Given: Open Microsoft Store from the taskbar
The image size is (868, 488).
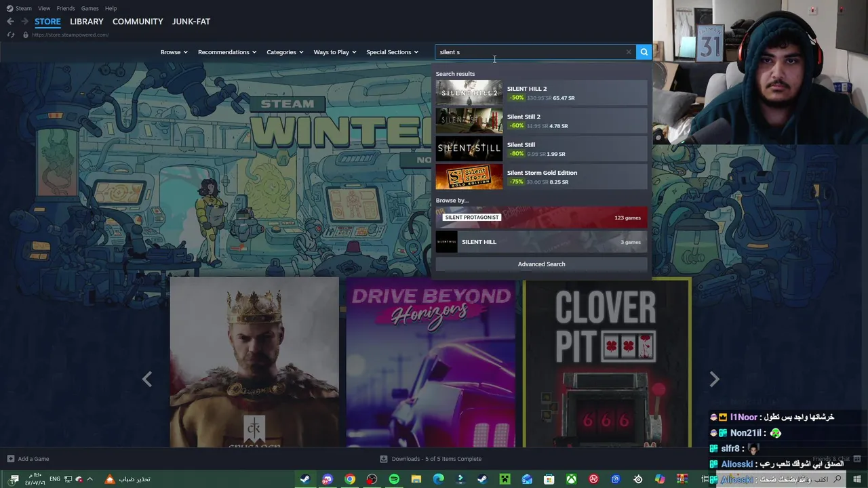Looking at the screenshot, I should (x=549, y=479).
